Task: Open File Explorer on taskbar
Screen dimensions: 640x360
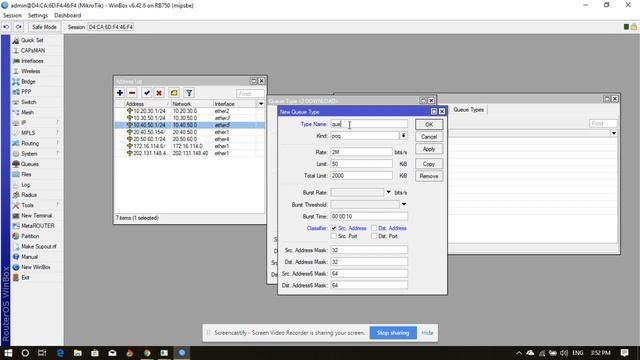Action: pos(78,353)
